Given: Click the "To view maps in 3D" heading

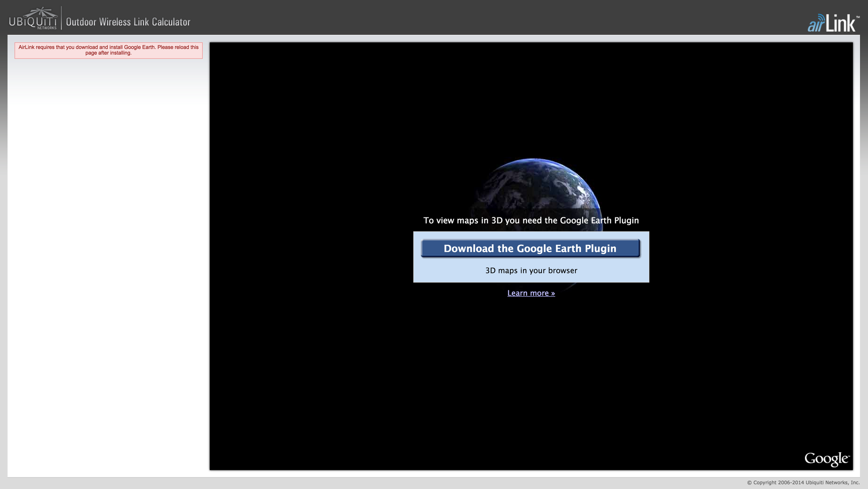Looking at the screenshot, I should pyautogui.click(x=531, y=220).
